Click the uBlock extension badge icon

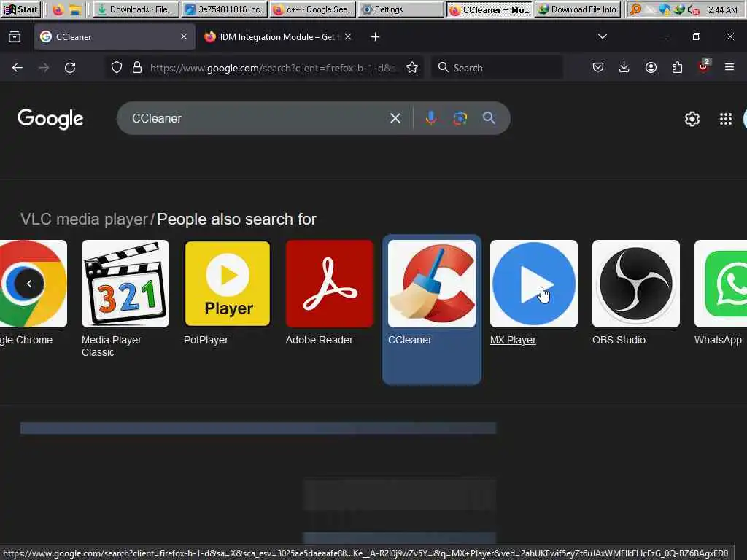point(704,66)
